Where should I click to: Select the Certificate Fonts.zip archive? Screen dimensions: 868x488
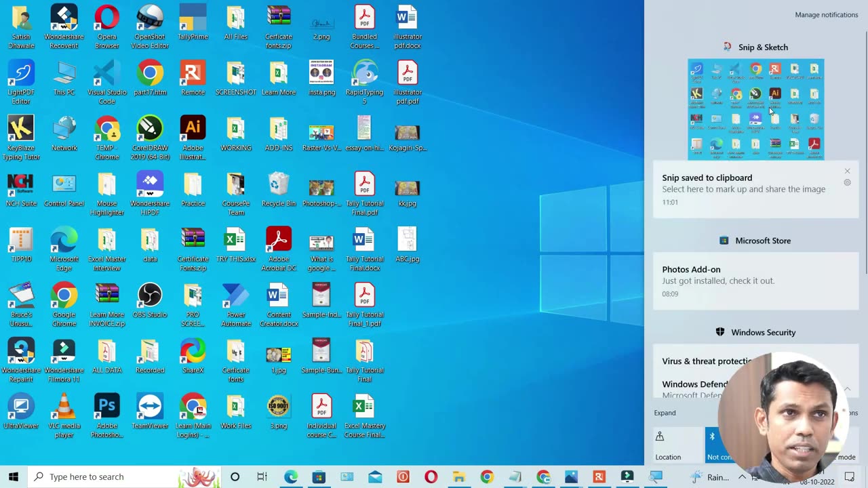click(x=193, y=249)
